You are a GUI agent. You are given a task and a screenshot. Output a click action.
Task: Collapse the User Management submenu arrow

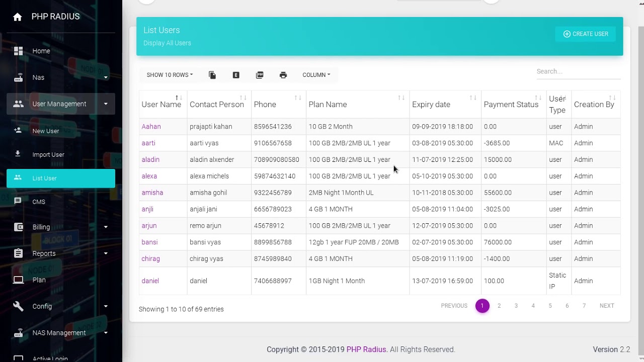tap(106, 104)
